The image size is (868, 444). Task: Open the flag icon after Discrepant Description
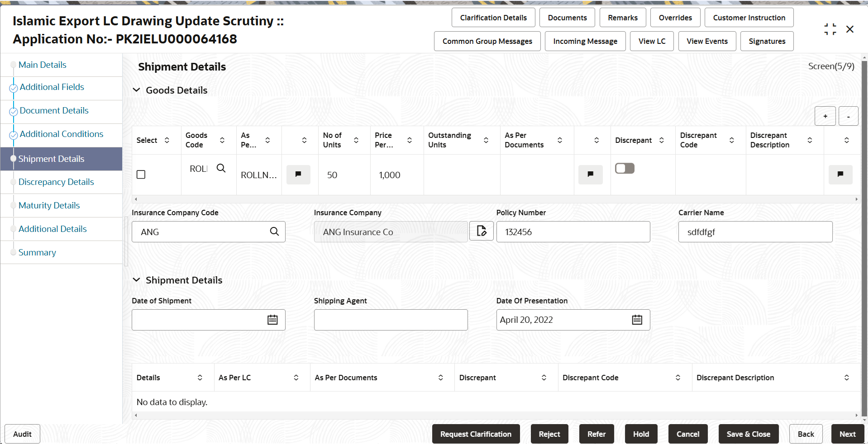click(840, 175)
